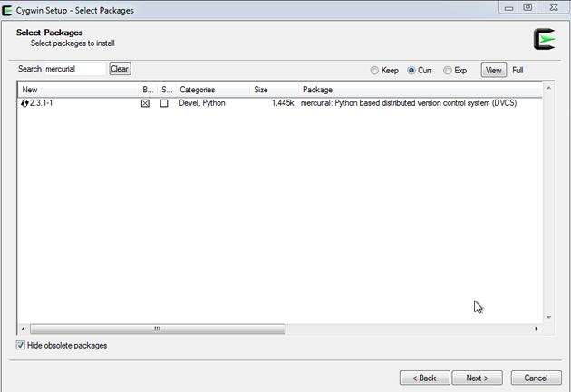
Task: Uncheck Hide obsolete packages
Action: (20, 345)
